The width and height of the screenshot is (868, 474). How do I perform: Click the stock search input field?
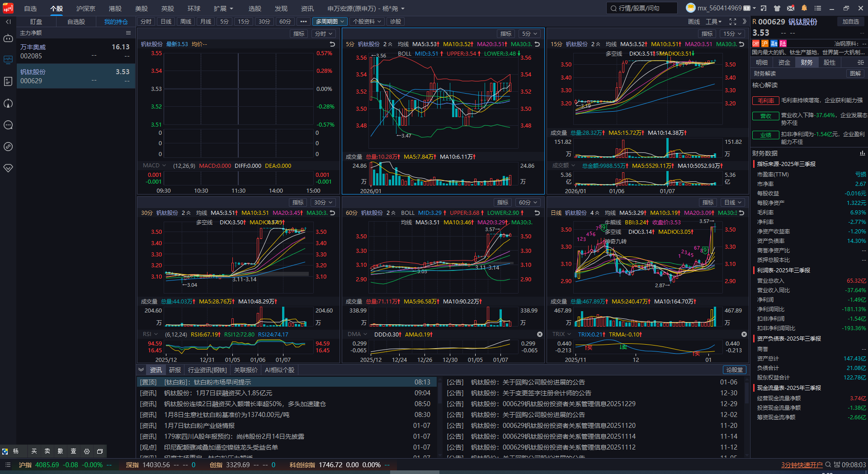click(x=642, y=8)
